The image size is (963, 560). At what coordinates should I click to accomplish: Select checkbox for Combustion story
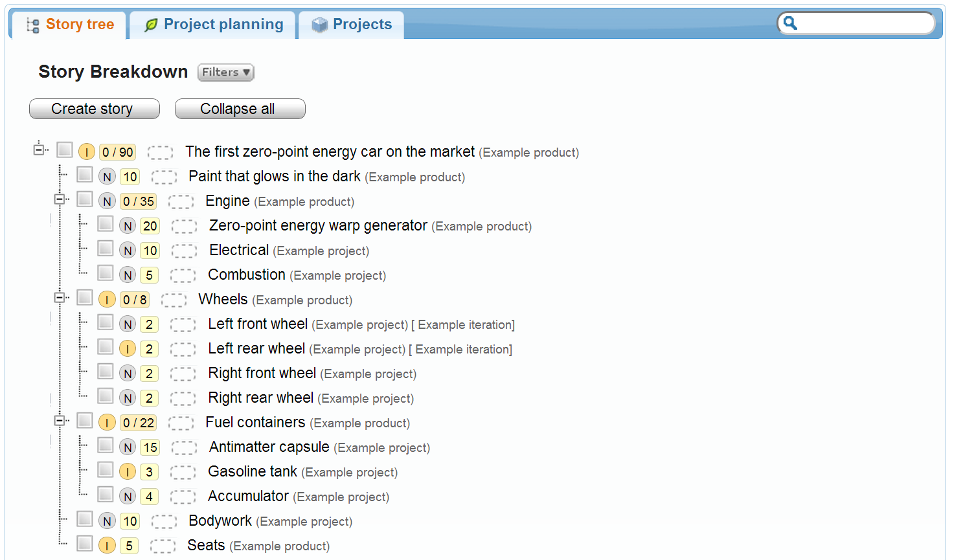pyautogui.click(x=106, y=273)
